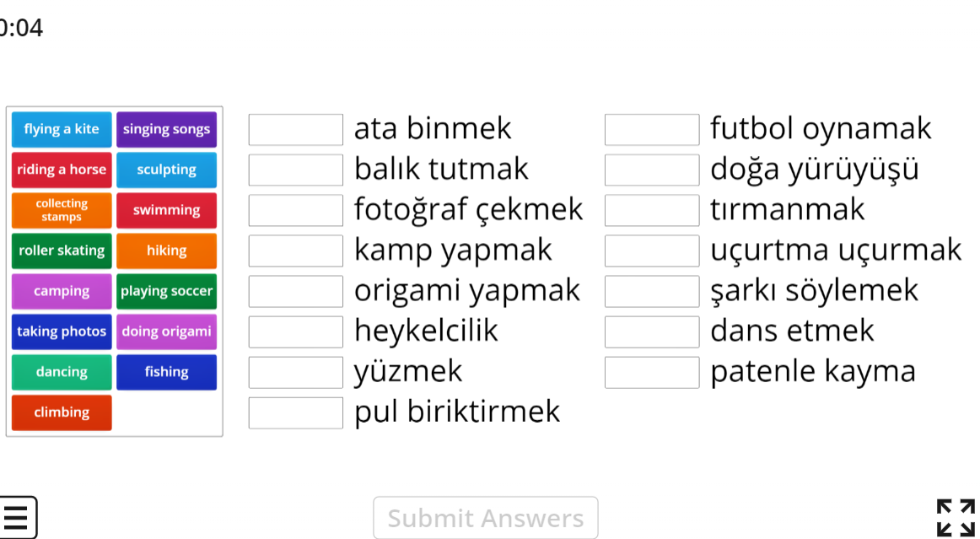
Task: Choose the 'sculpting' tile
Action: pyautogui.click(x=166, y=170)
